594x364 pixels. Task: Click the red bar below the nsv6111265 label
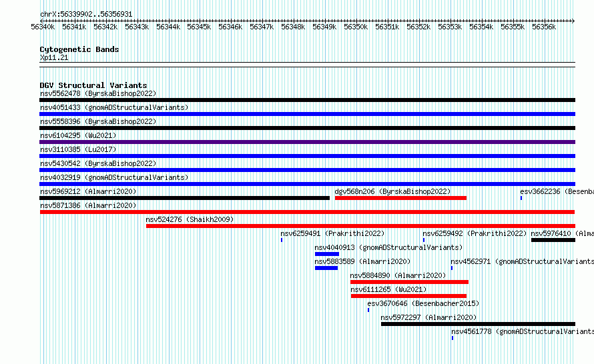point(408,296)
